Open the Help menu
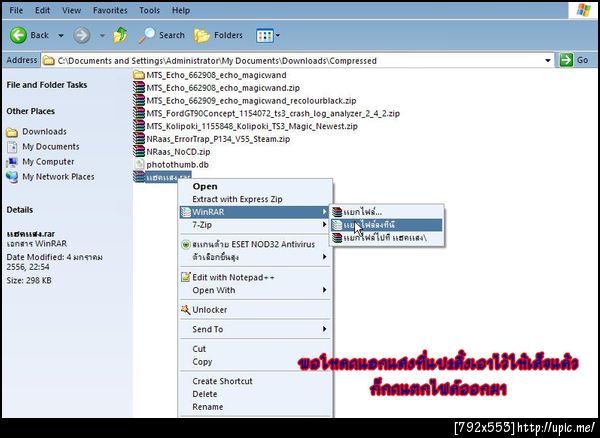 click(181, 10)
